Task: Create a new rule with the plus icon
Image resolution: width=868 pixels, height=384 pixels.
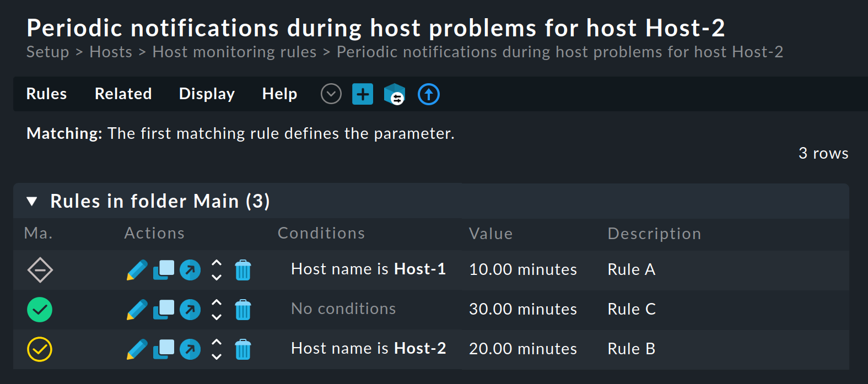Action: pos(363,94)
